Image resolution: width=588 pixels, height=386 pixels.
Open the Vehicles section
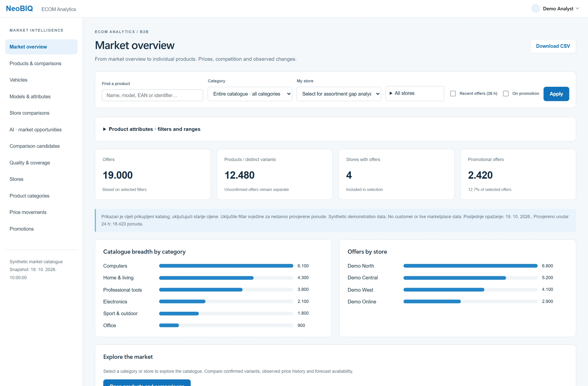pos(41,80)
